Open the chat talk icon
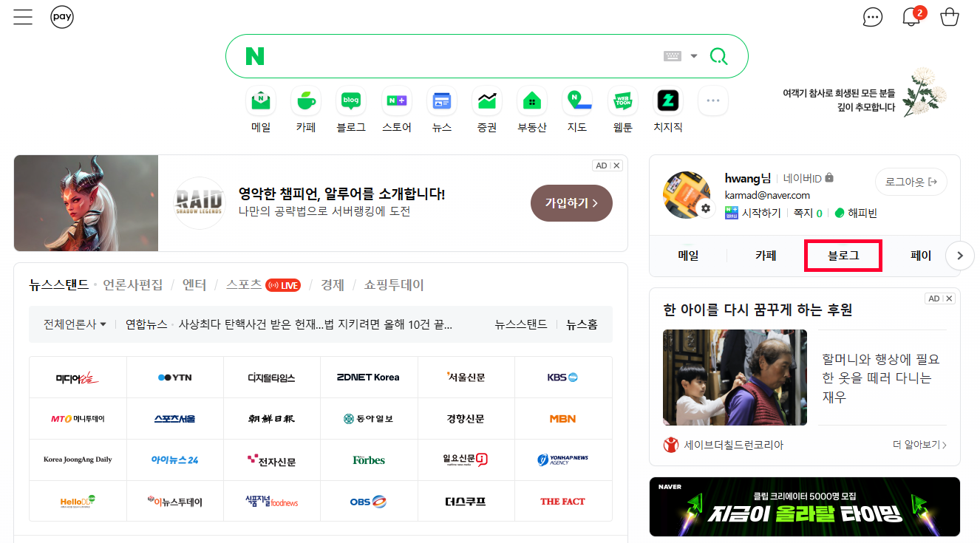This screenshot has height=543, width=980. [x=873, y=17]
